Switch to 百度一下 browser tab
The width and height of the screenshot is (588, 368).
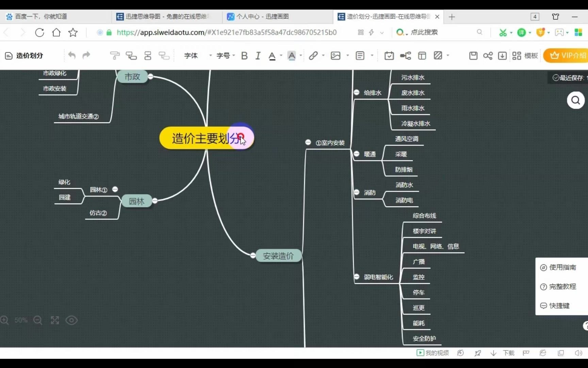(x=55, y=16)
